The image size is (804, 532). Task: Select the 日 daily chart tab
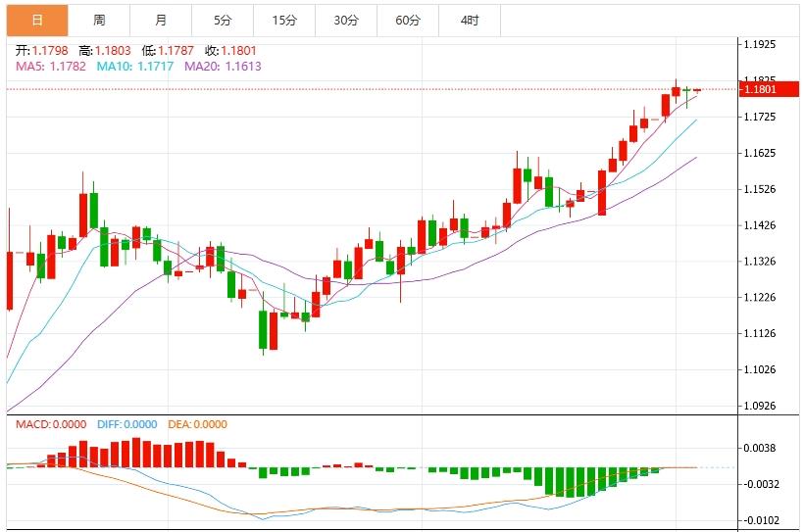click(36, 20)
